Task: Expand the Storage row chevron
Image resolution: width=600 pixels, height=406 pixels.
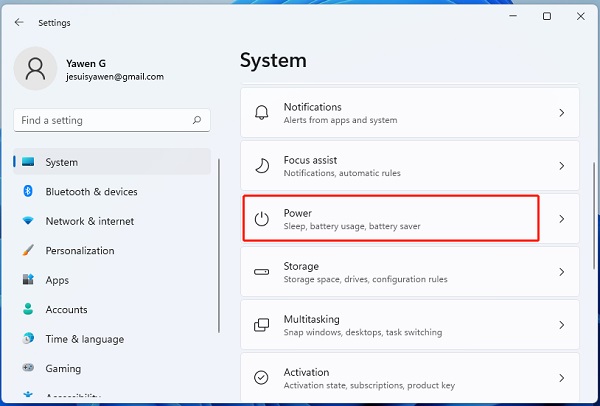Action: (x=561, y=272)
